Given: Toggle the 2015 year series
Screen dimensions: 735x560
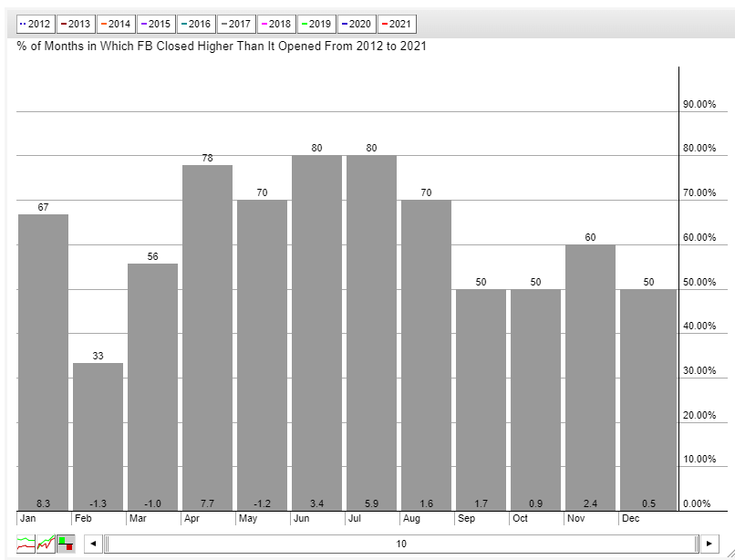Looking at the screenshot, I should 156,24.
